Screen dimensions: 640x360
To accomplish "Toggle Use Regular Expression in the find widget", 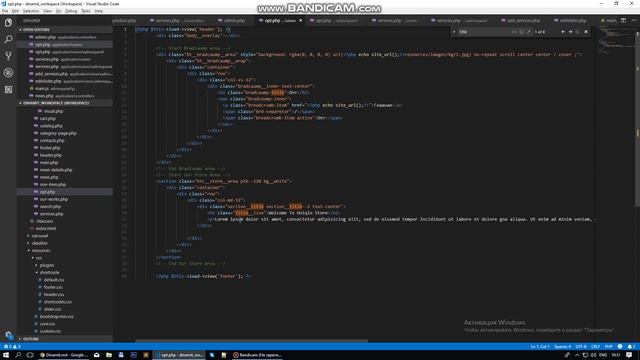I will point(529,32).
